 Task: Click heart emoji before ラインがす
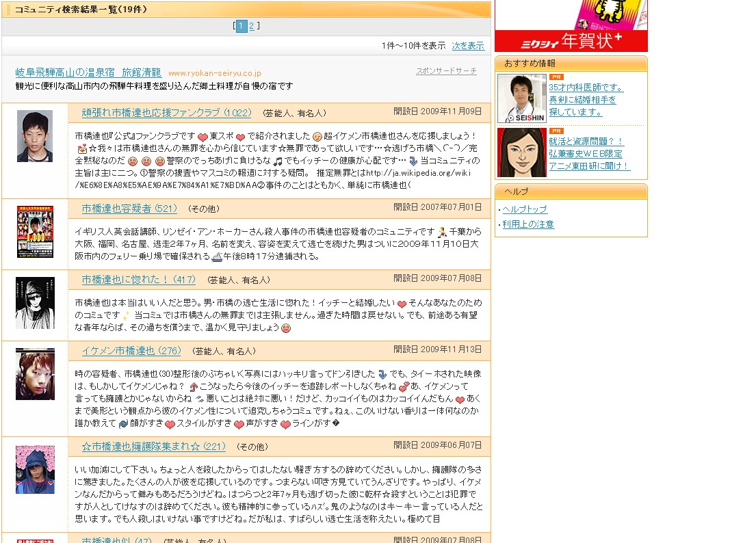click(x=285, y=424)
